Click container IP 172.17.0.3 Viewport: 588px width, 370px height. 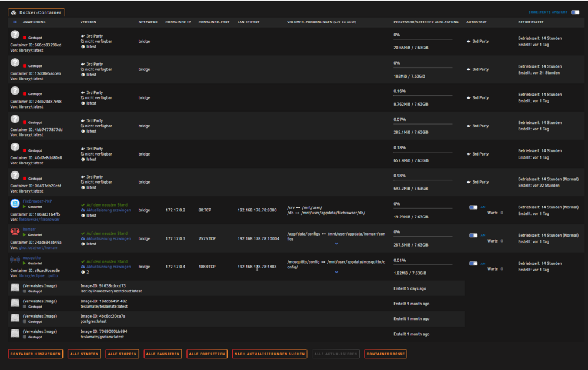pyautogui.click(x=175, y=238)
